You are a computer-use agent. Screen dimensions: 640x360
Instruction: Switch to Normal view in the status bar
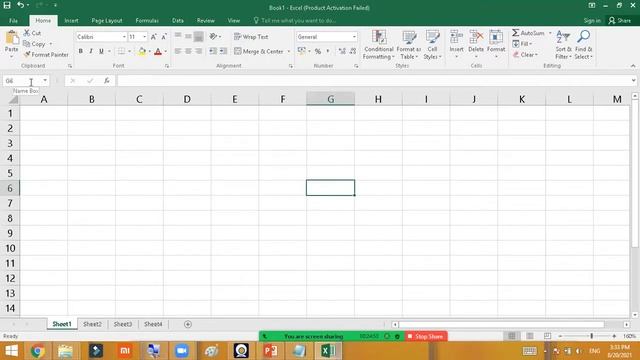click(x=512, y=336)
